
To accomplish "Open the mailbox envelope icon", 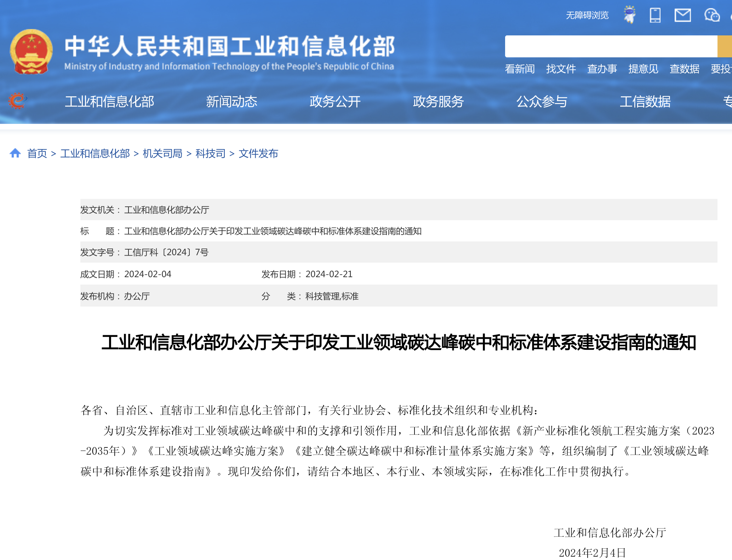I will click(683, 15).
